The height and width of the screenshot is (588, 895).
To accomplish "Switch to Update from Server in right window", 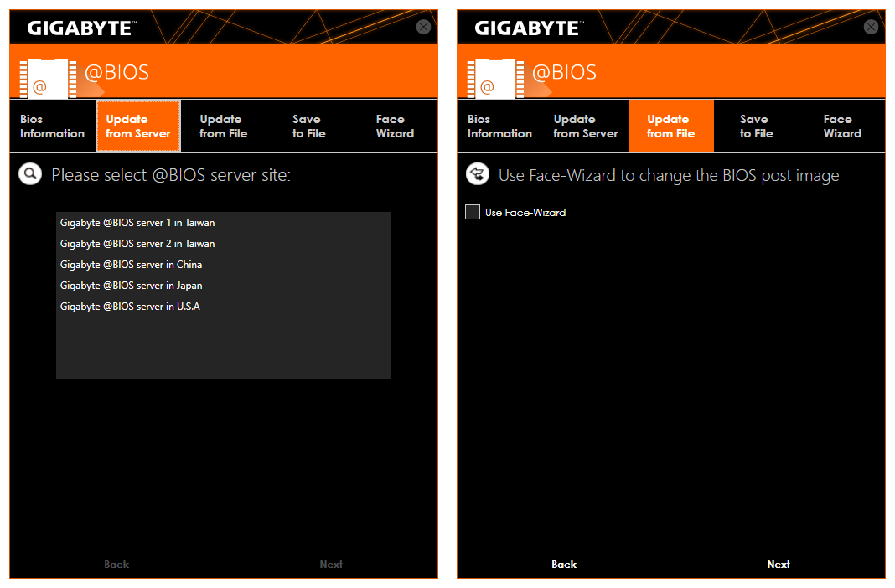I will [x=586, y=126].
